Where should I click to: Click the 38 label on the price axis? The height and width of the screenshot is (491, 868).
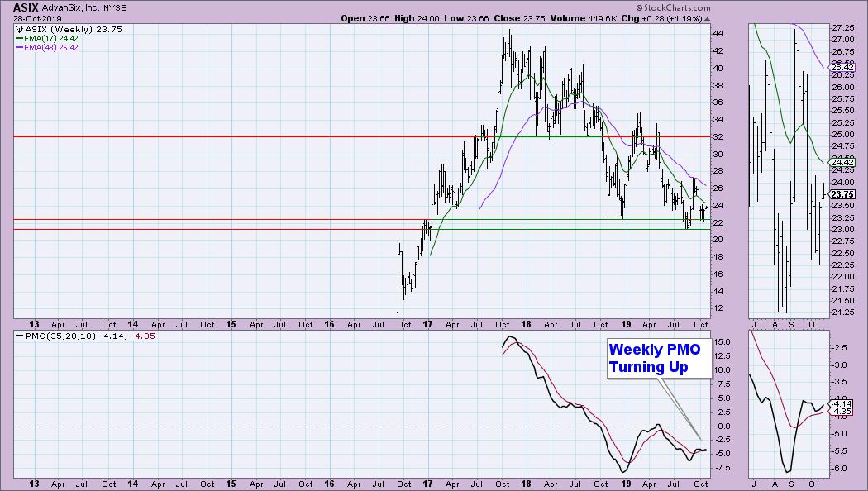tap(718, 85)
